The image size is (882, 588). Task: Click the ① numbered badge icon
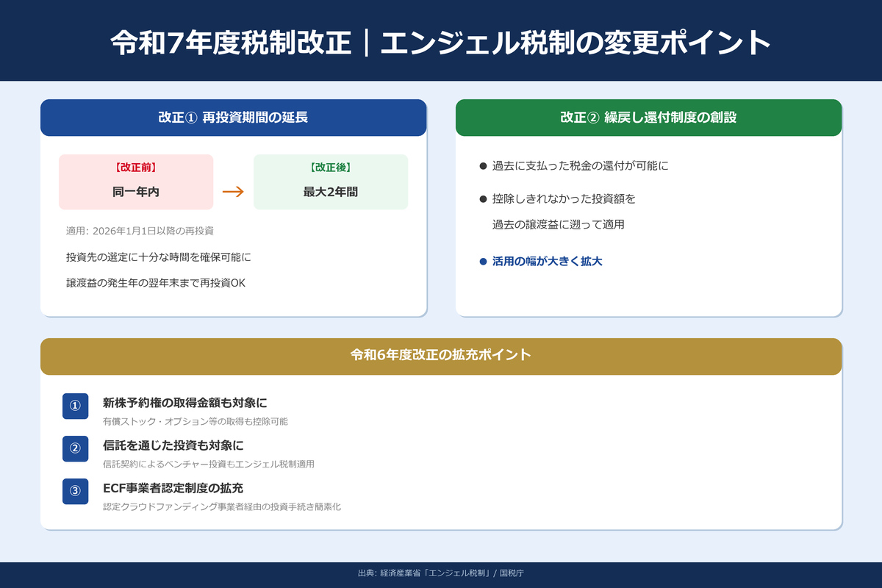click(x=75, y=406)
